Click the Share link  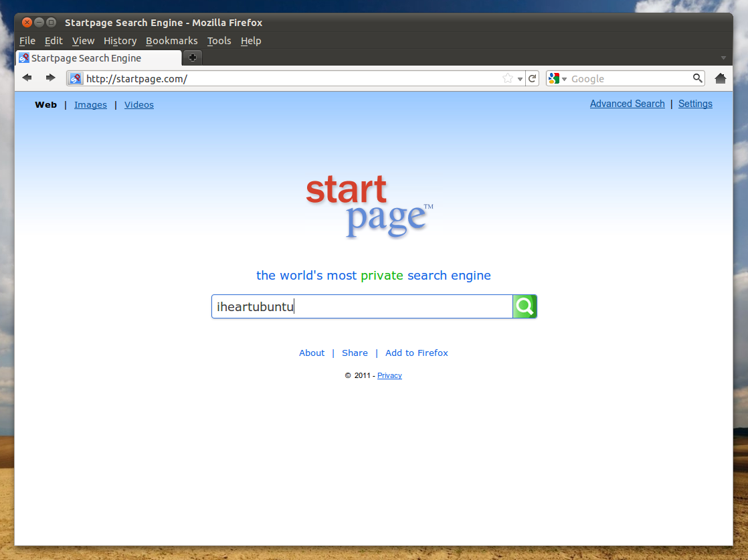(x=355, y=353)
